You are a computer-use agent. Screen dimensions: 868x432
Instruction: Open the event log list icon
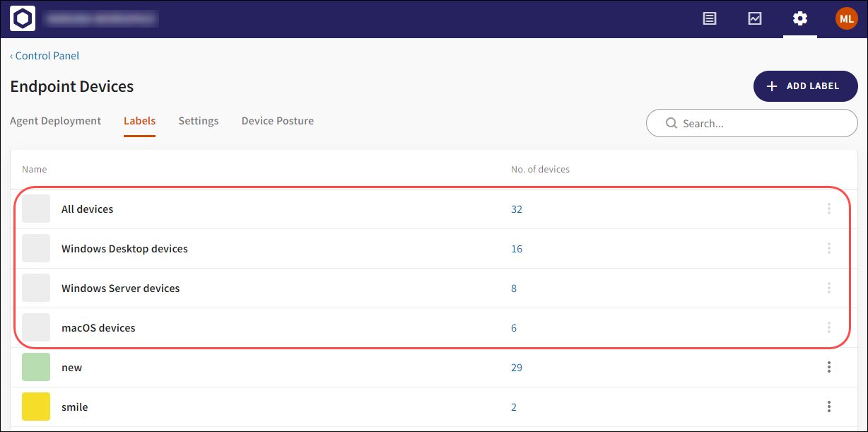click(710, 18)
